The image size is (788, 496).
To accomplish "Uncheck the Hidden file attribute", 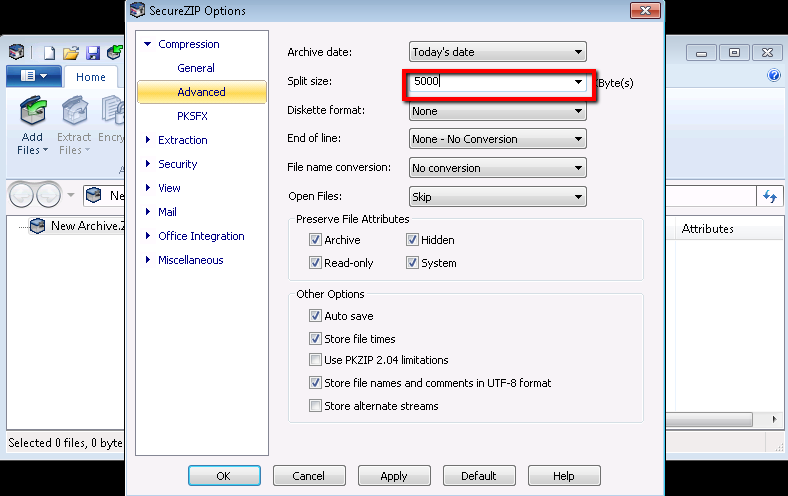I will (412, 240).
